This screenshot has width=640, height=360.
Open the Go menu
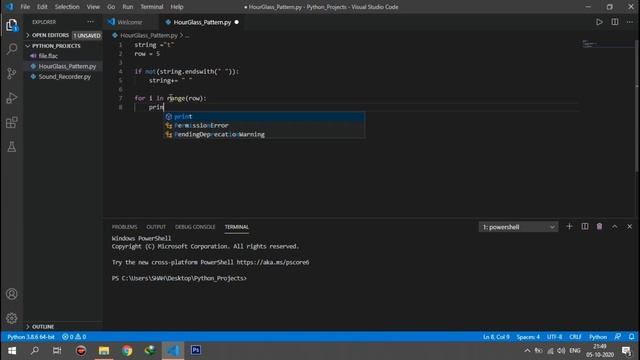[111, 7]
